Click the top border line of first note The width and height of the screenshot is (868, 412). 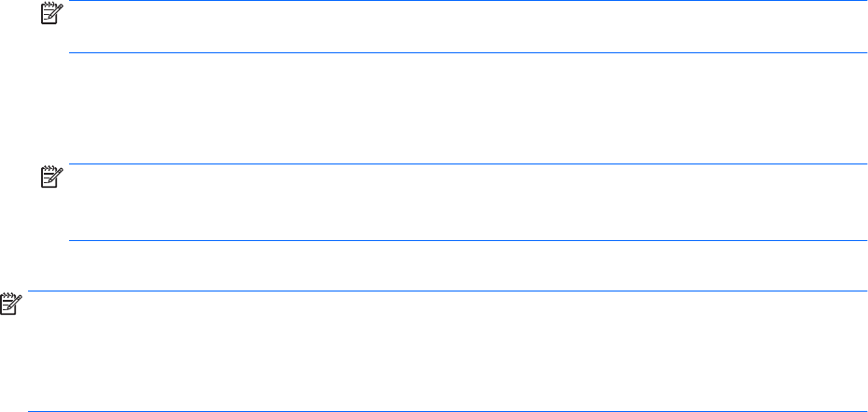pos(467,1)
